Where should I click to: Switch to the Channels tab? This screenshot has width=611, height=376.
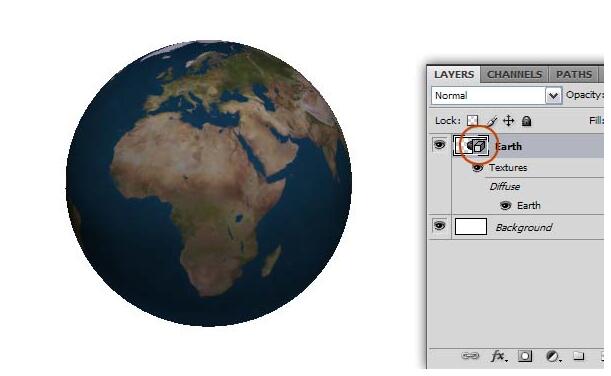click(x=514, y=74)
